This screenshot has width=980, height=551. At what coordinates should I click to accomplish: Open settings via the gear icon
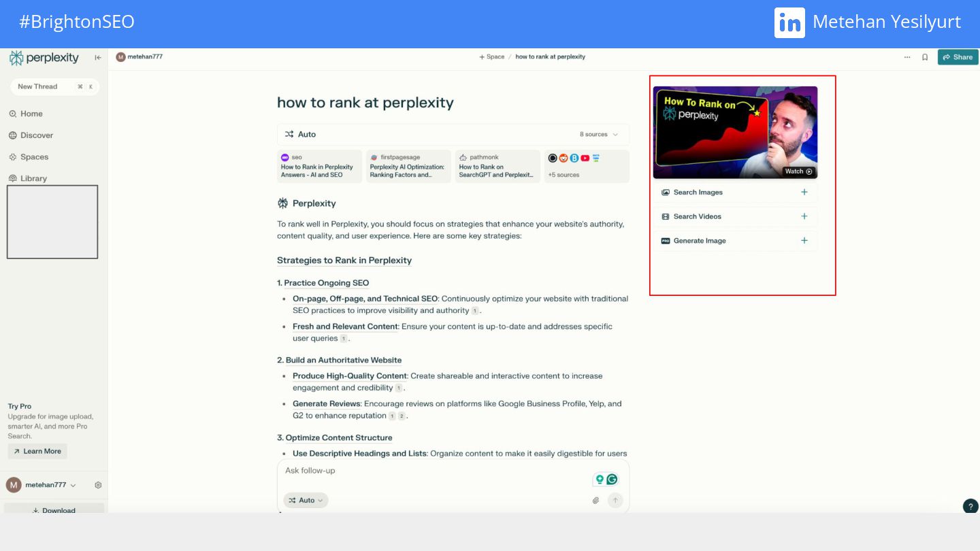click(x=98, y=485)
